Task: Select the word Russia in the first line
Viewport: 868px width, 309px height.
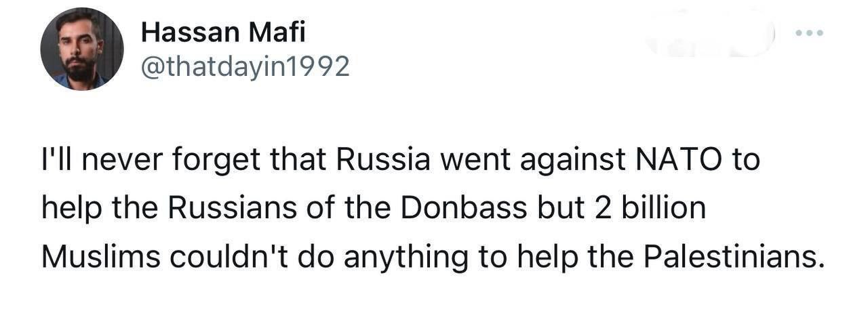Action: (x=384, y=160)
